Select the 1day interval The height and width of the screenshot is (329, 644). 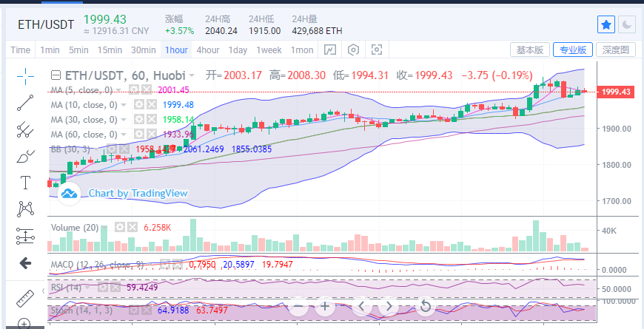click(238, 50)
